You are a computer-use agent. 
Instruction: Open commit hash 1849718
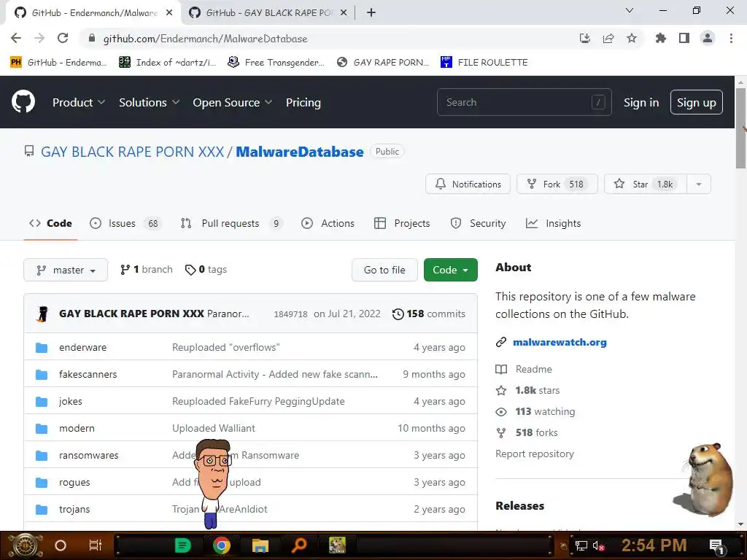point(290,314)
